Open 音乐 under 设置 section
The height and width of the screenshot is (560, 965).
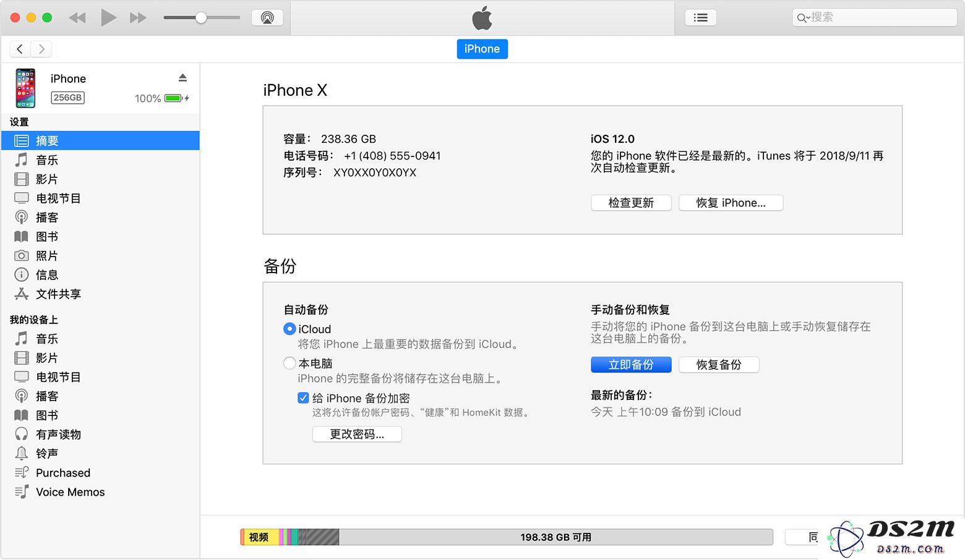100,160
